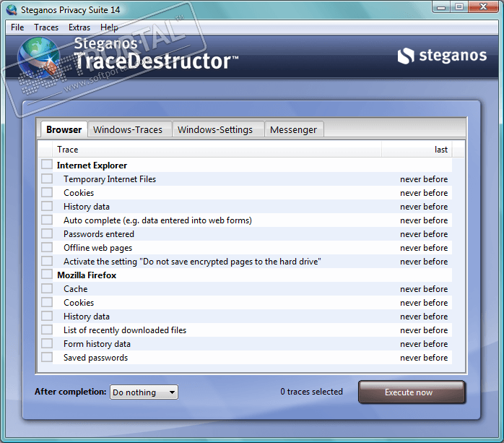
Task: Click the last column header
Action: pos(417,150)
